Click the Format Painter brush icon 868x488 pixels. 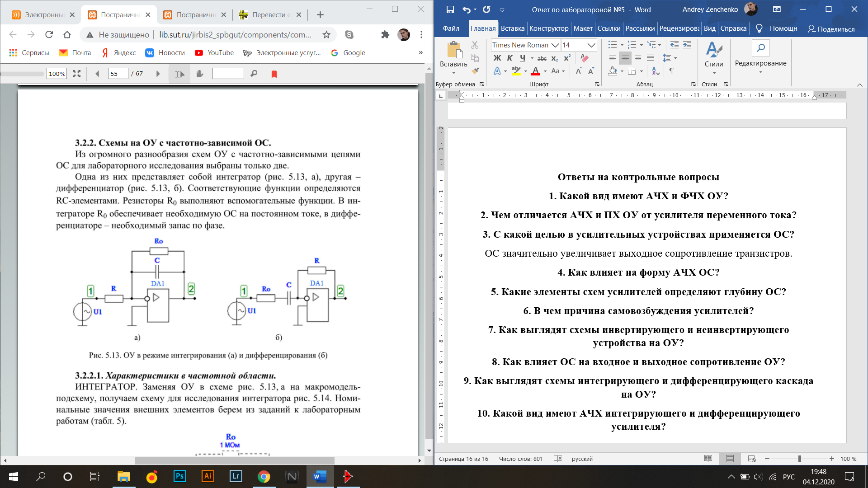point(475,70)
